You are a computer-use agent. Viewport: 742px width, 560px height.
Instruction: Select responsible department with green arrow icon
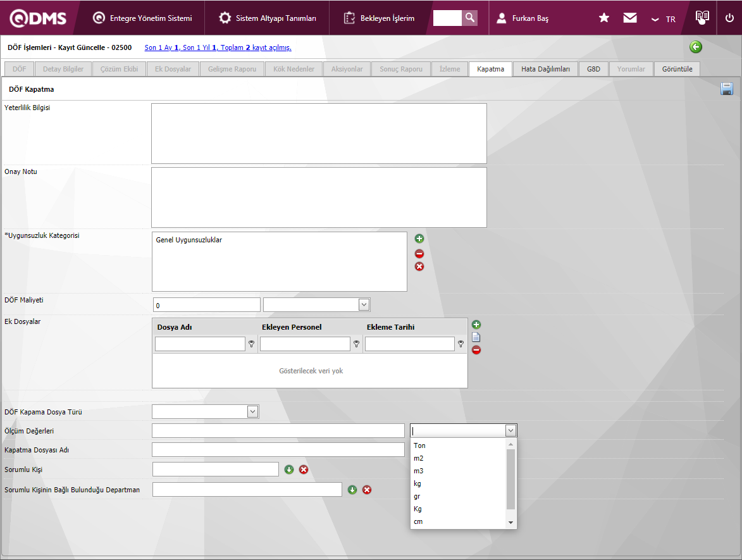point(352,490)
